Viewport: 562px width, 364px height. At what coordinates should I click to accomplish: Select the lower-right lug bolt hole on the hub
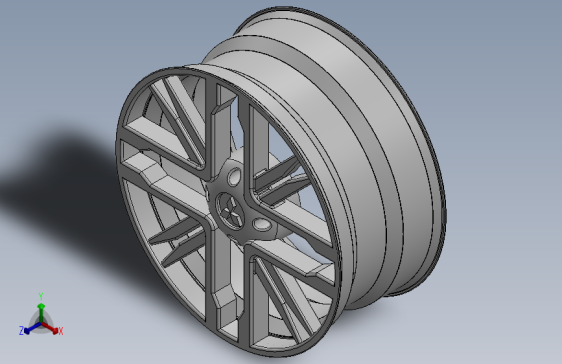(262, 224)
